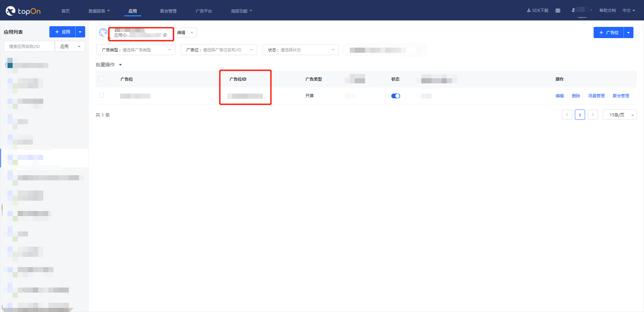Click the 搜索应用名称/ID input field

pyautogui.click(x=29, y=46)
